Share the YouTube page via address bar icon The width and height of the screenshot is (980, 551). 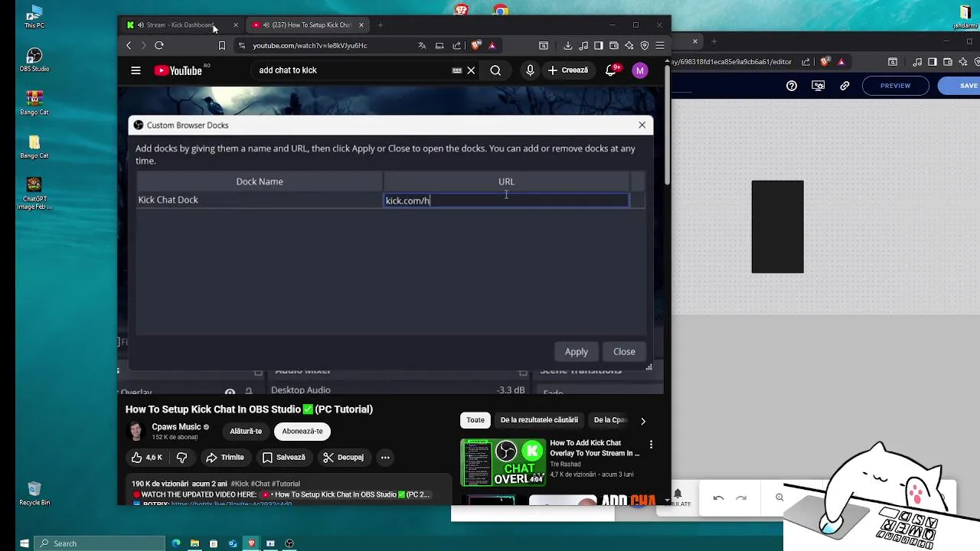click(x=457, y=45)
